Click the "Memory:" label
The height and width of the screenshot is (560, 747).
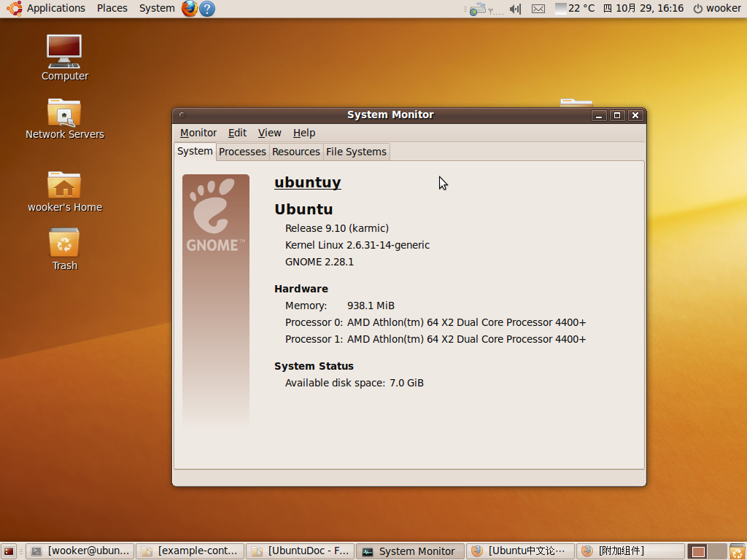point(306,306)
